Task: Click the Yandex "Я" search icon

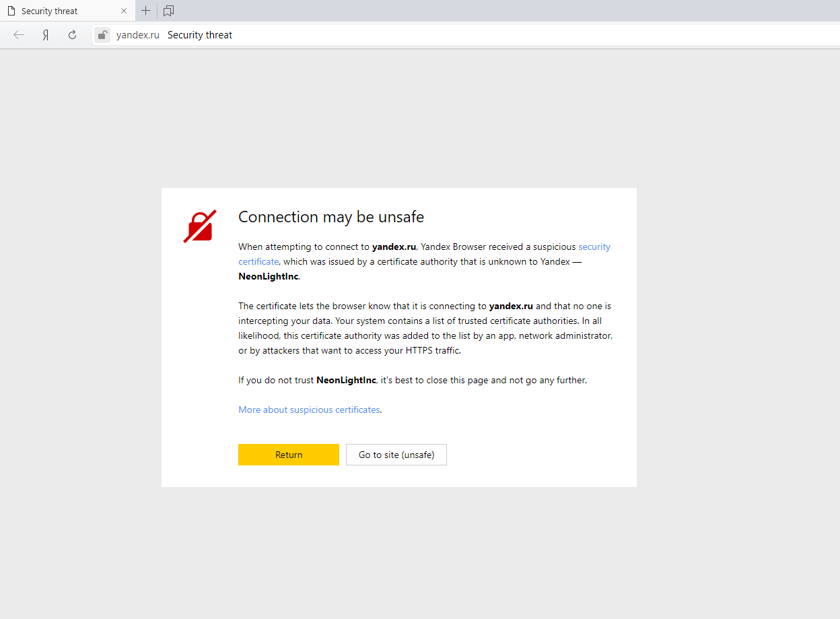Action: (x=45, y=34)
